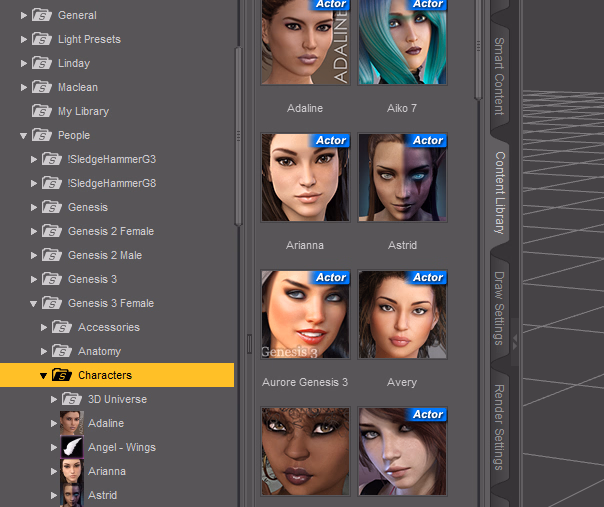Open the Render Settings tab
The height and width of the screenshot is (507, 604).
pyautogui.click(x=498, y=426)
